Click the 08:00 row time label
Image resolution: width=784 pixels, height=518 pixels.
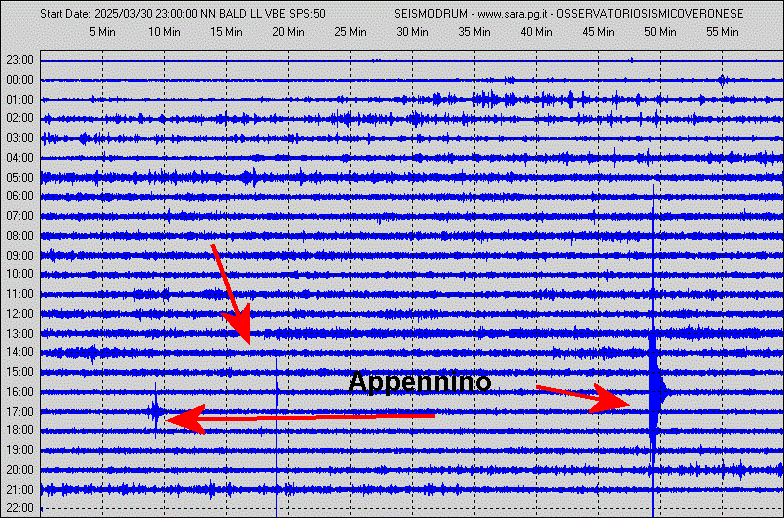point(20,236)
